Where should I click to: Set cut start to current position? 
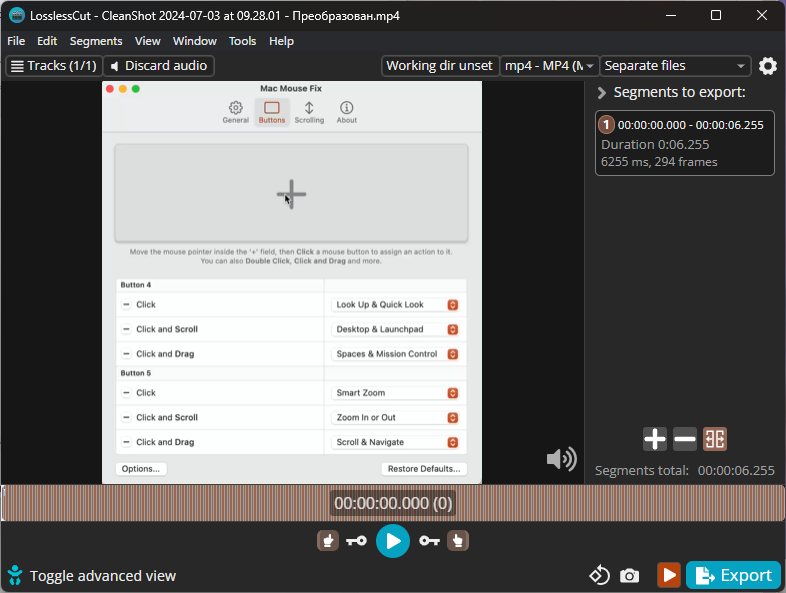(x=328, y=541)
